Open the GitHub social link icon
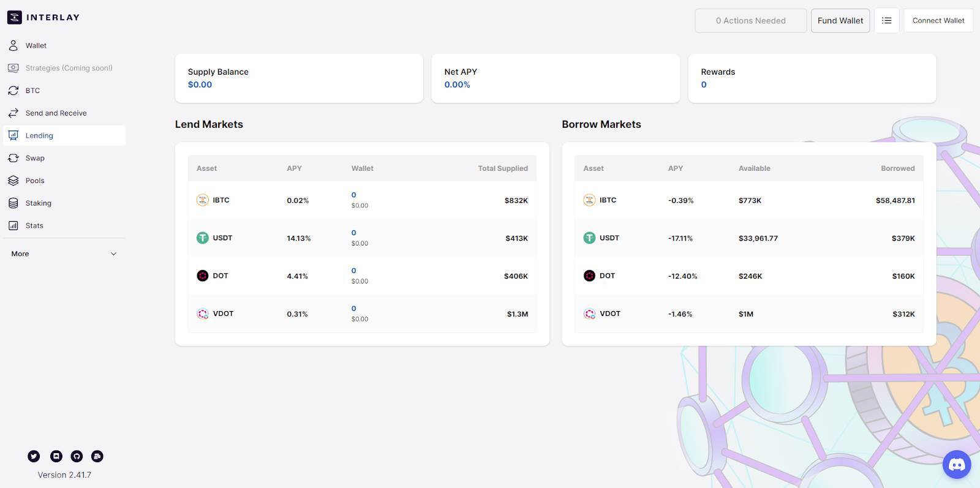Viewport: 980px width, 488px height. point(77,456)
